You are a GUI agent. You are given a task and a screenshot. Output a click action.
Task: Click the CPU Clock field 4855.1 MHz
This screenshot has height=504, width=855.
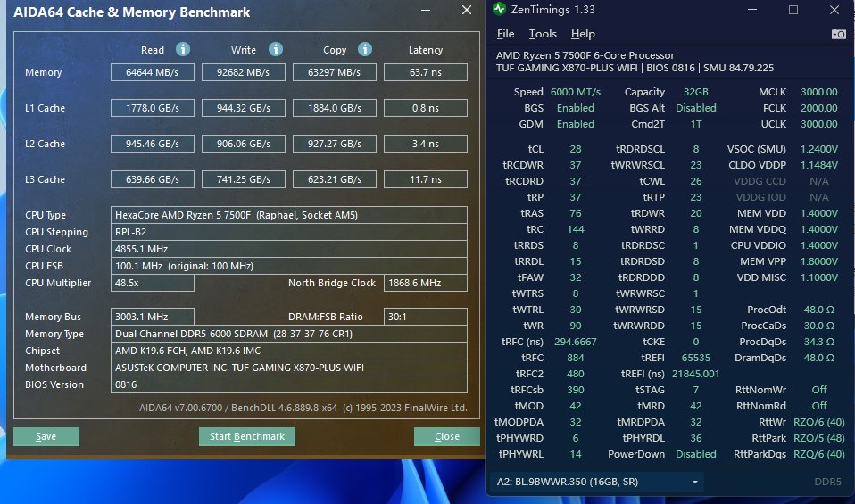289,249
